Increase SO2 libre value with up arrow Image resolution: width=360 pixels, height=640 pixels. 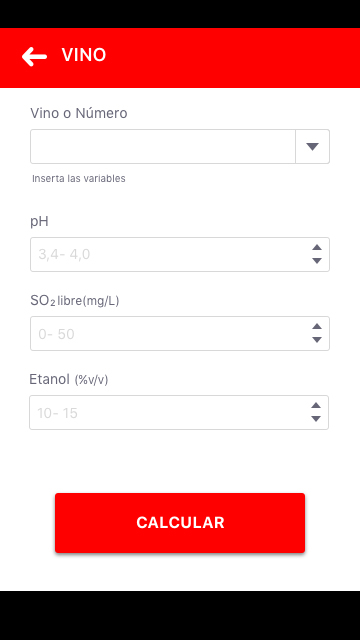[x=317, y=327]
